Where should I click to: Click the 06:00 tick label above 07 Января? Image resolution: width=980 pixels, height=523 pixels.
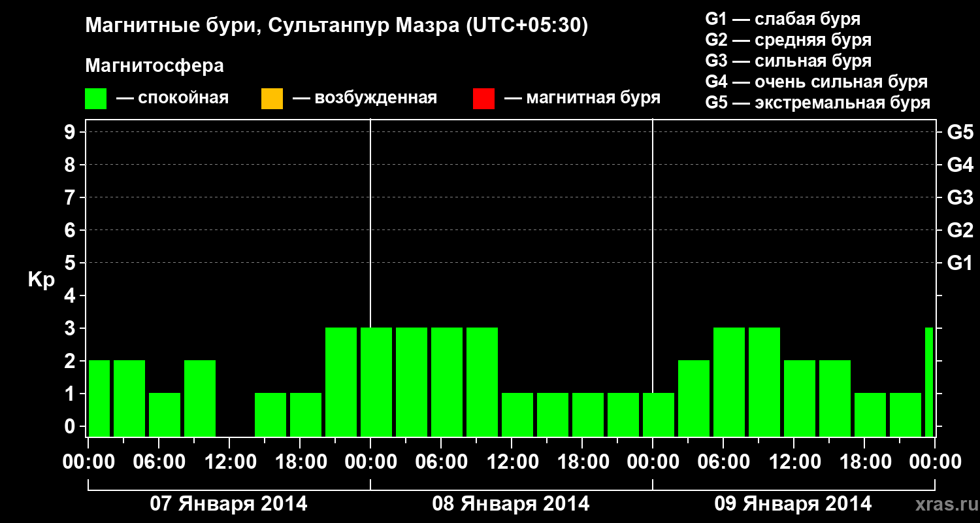pyautogui.click(x=159, y=462)
